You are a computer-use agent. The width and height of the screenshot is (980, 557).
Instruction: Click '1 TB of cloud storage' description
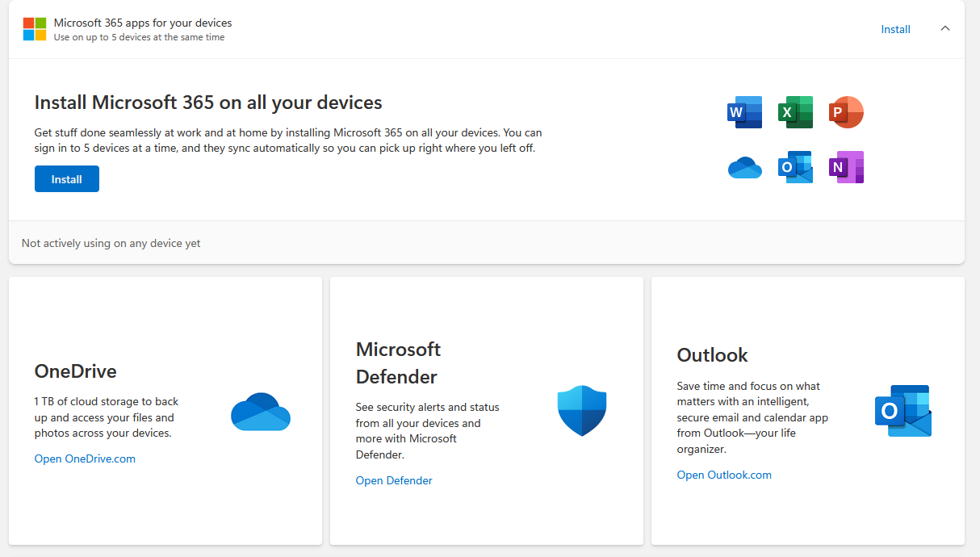click(107, 417)
